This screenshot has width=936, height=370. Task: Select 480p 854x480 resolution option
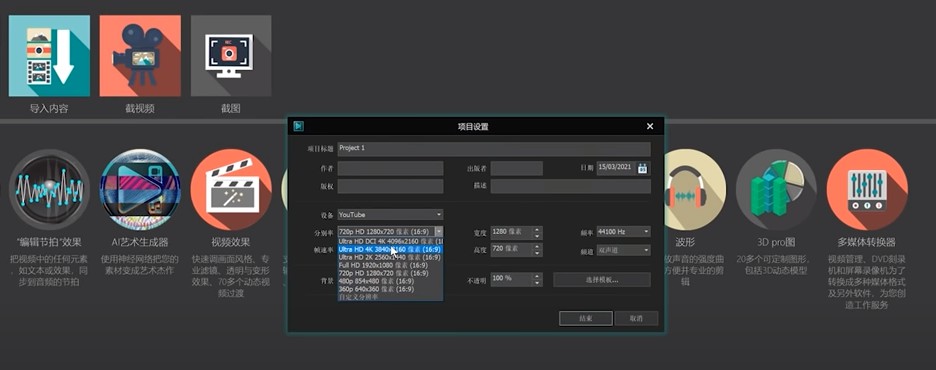pyautogui.click(x=390, y=280)
